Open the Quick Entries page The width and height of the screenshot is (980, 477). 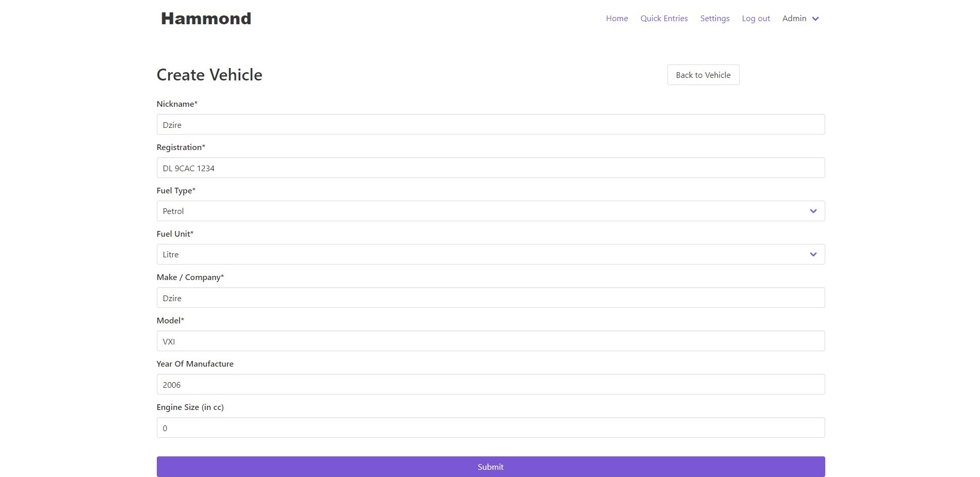pyautogui.click(x=664, y=18)
